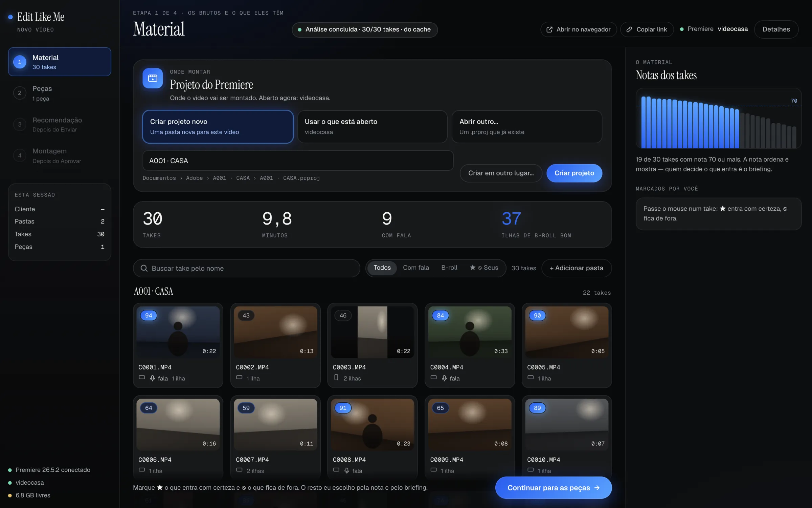Choose the Abrir outro… option
This screenshot has width=812, height=508.
coord(527,127)
